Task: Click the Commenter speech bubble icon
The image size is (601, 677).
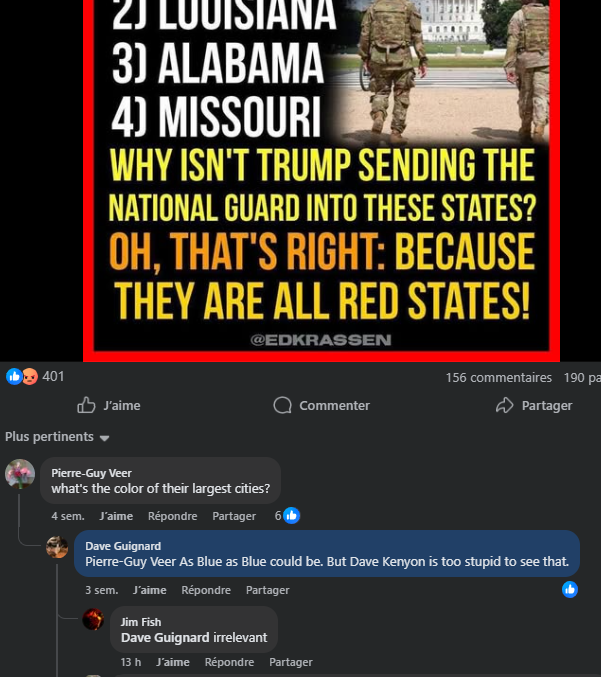Action: click(x=282, y=405)
